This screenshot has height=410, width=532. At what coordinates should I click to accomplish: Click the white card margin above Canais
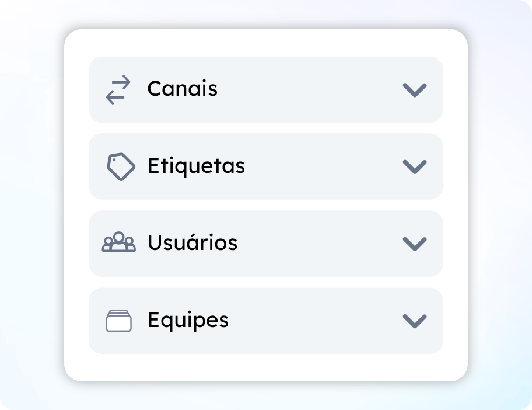(x=265, y=43)
